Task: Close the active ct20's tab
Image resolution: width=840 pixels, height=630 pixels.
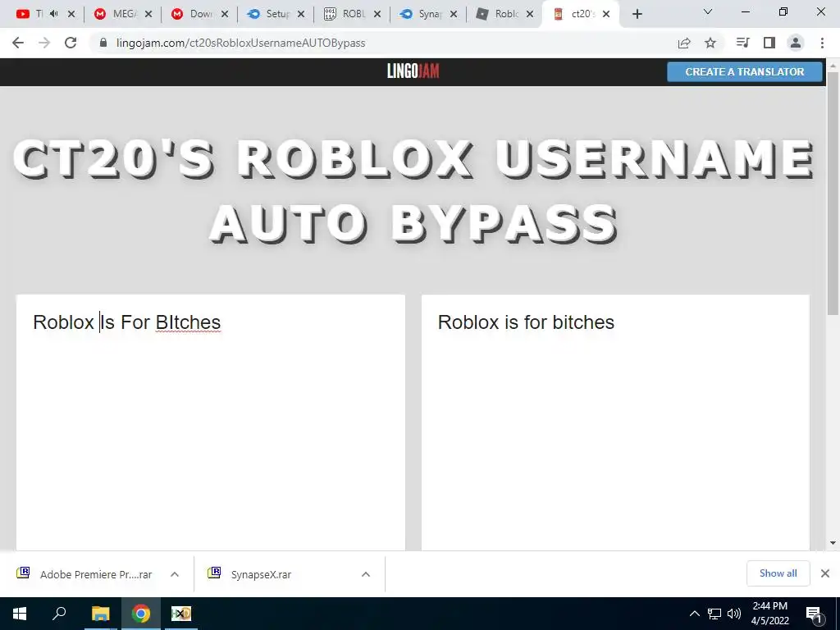Action: [606, 15]
